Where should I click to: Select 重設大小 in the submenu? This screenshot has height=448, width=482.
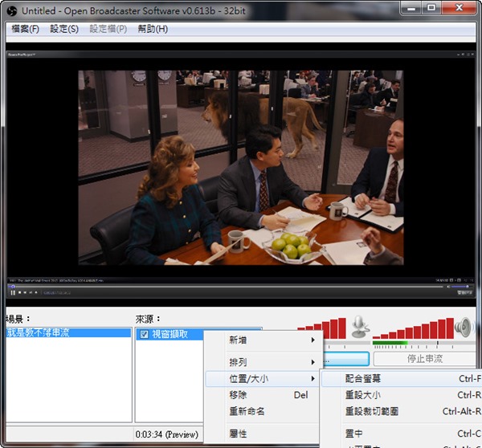pyautogui.click(x=402, y=395)
